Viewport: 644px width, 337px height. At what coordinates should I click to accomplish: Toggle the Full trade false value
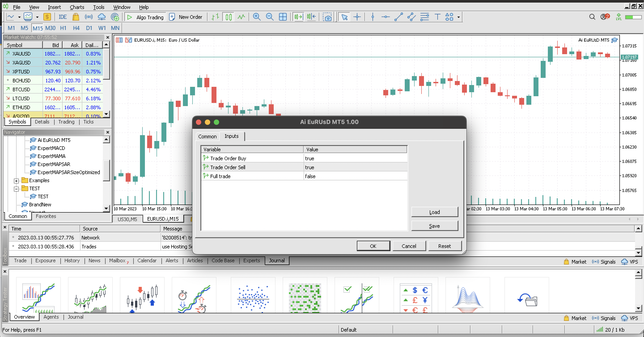tap(310, 176)
